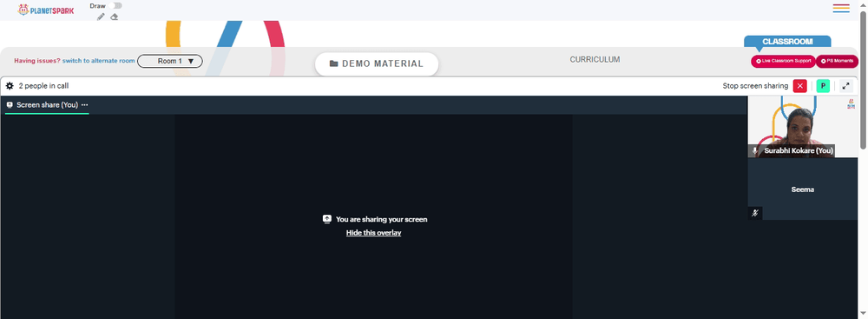
Task: Select the eraser tool
Action: click(114, 17)
